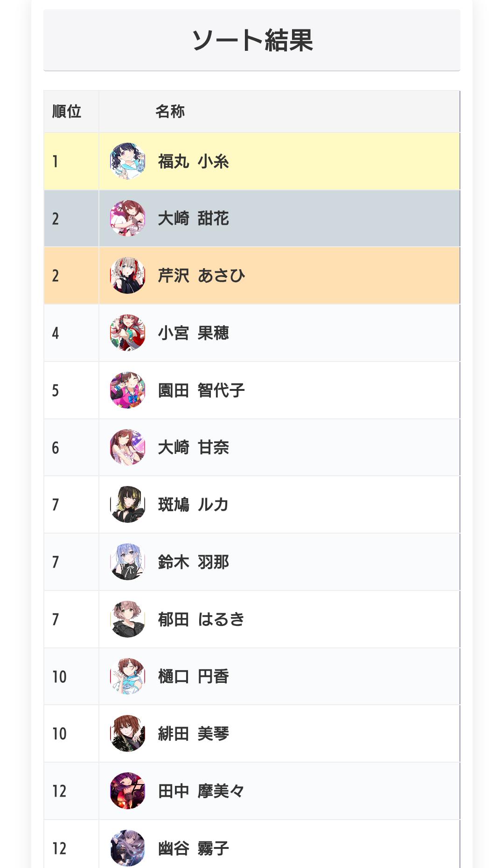Click the avatar icon for 福丸 小糸
Screen dimensions: 501x868
click(127, 161)
